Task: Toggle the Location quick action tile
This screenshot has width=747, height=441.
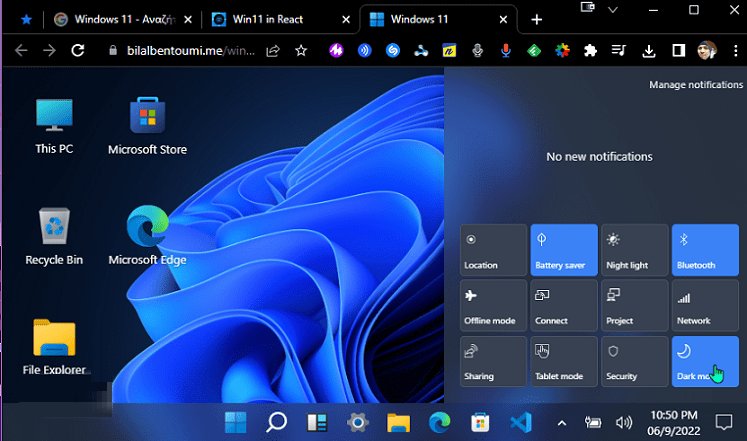Action: pyautogui.click(x=494, y=250)
